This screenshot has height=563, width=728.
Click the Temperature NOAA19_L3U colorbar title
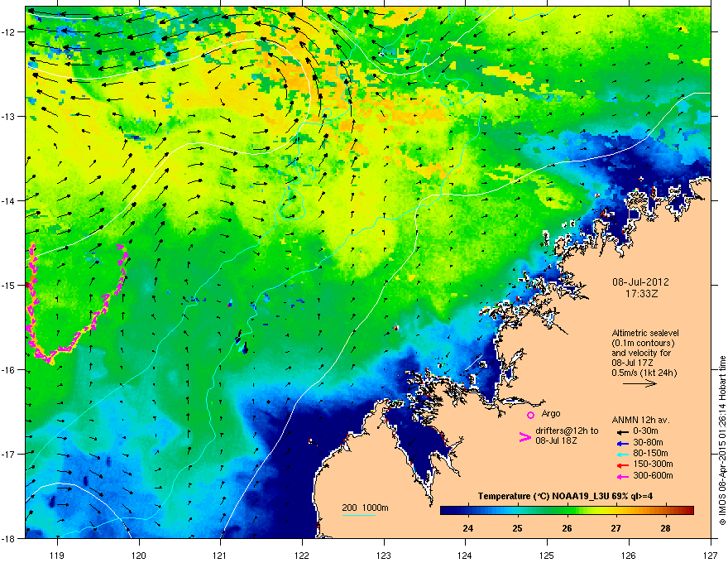tap(565, 496)
